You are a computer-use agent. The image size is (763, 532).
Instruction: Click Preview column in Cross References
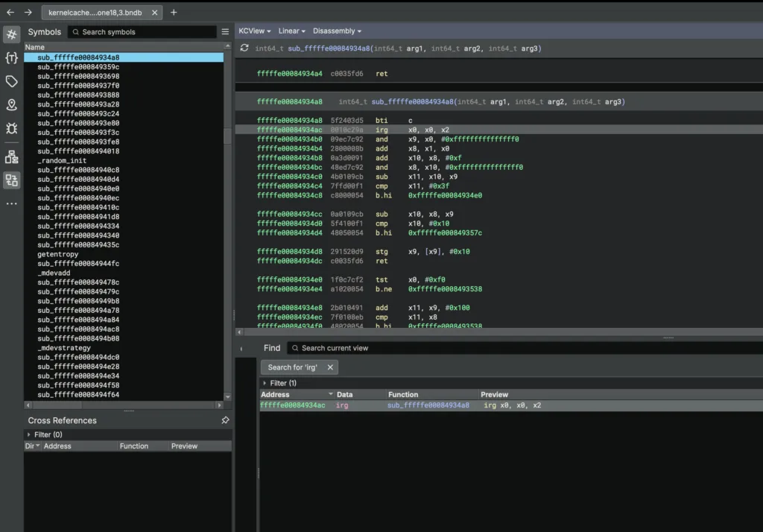coord(200,446)
